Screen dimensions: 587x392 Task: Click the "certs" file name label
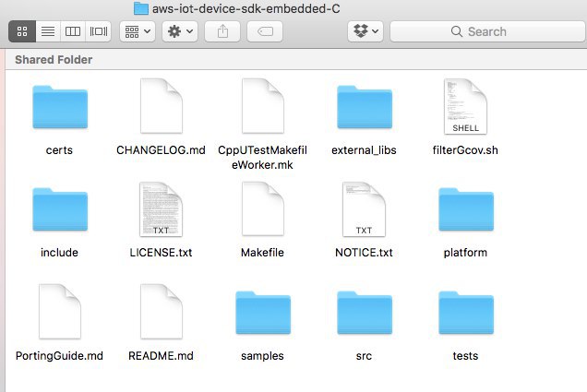pos(59,150)
